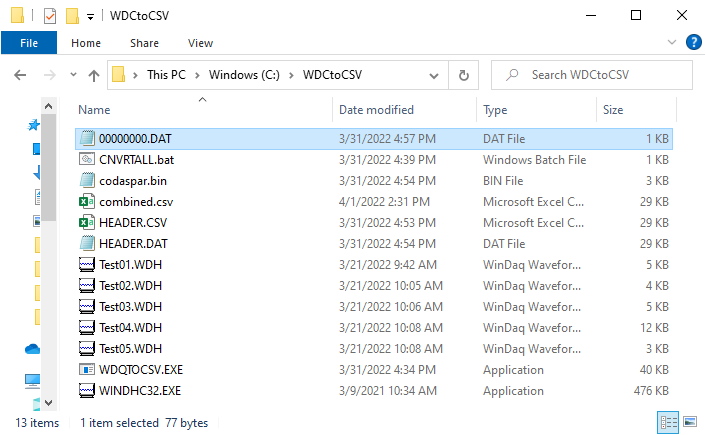Screen dimensions: 706x435
Task: Go up one folder level arrow
Action: tap(94, 75)
